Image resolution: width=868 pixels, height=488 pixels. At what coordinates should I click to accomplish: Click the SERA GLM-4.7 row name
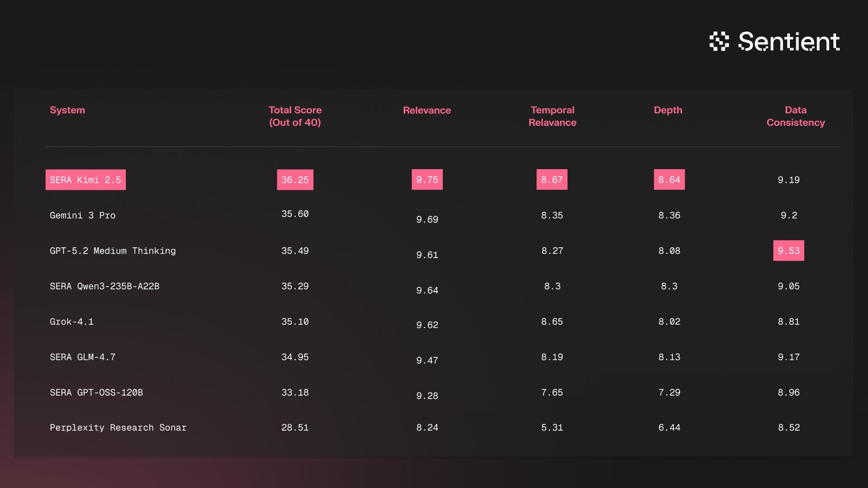(x=82, y=357)
